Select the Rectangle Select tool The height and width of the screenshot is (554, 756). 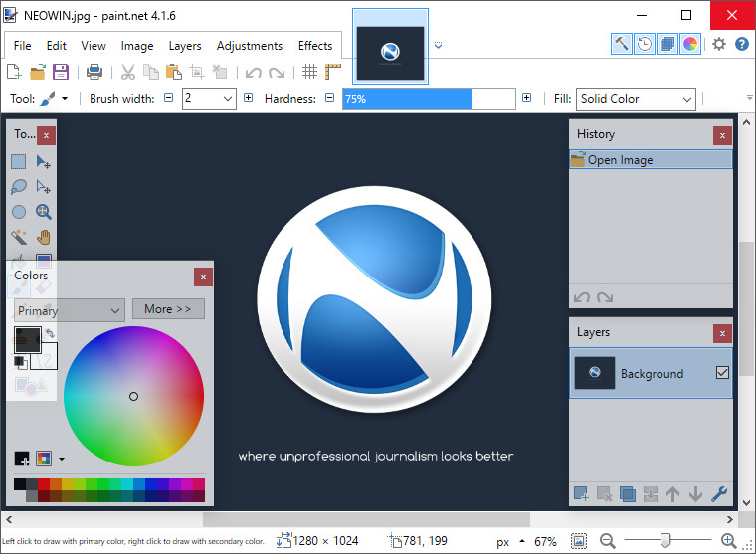coord(19,161)
